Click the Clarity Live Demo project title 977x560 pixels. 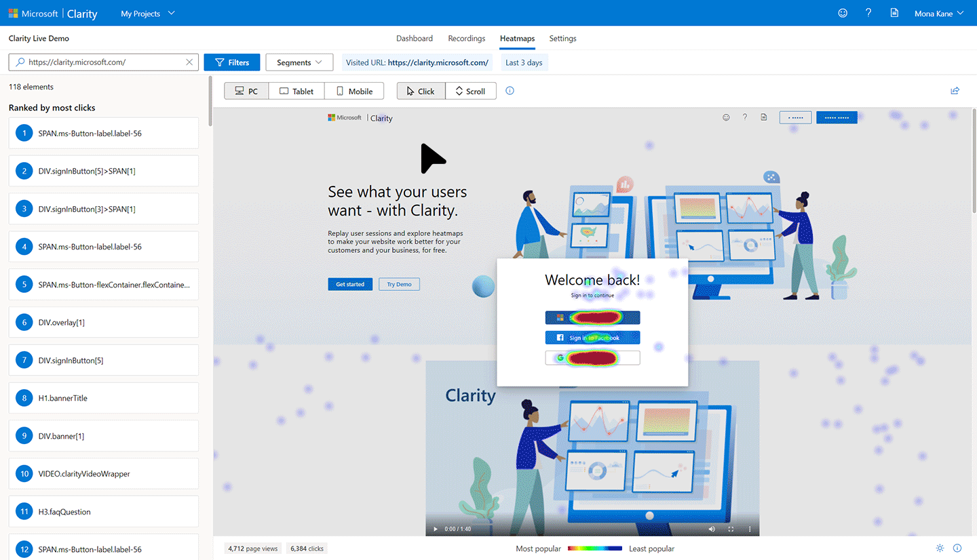(39, 39)
